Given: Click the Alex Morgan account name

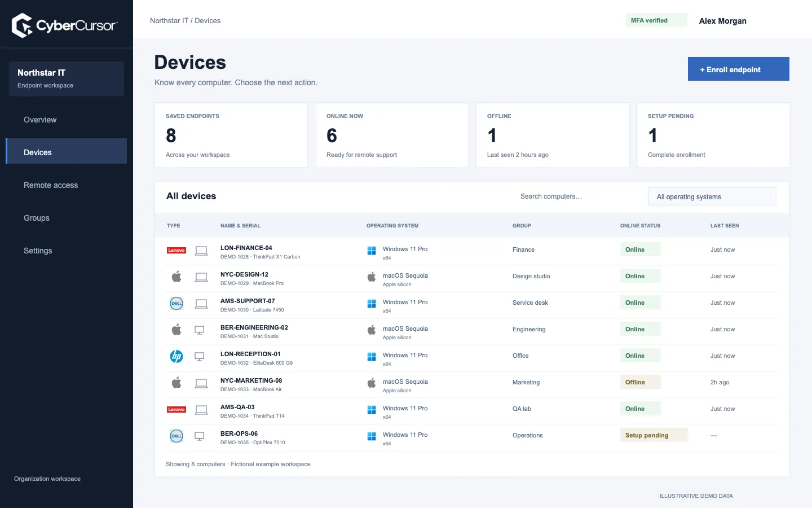Looking at the screenshot, I should coord(723,21).
